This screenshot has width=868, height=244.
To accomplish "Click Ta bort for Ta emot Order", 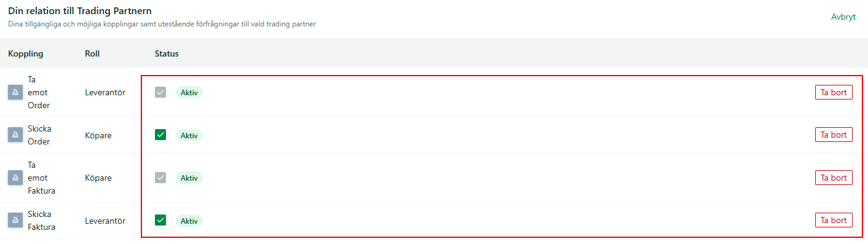I will pyautogui.click(x=834, y=92).
